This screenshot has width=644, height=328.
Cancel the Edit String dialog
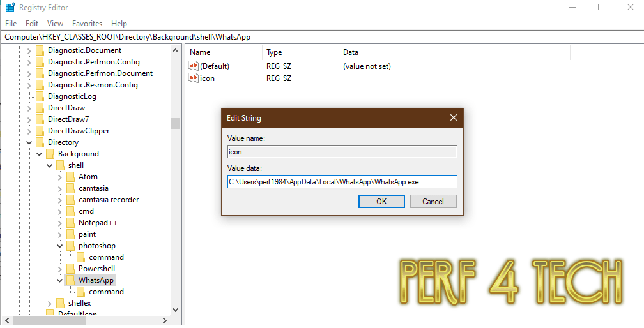433,201
